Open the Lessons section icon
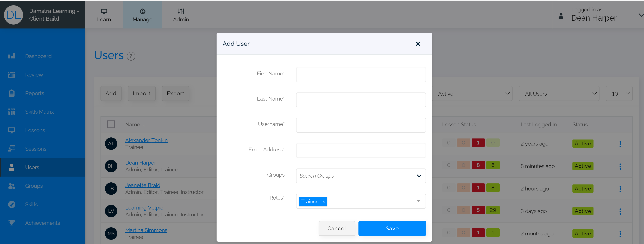The height and width of the screenshot is (244, 644). pos(12,130)
